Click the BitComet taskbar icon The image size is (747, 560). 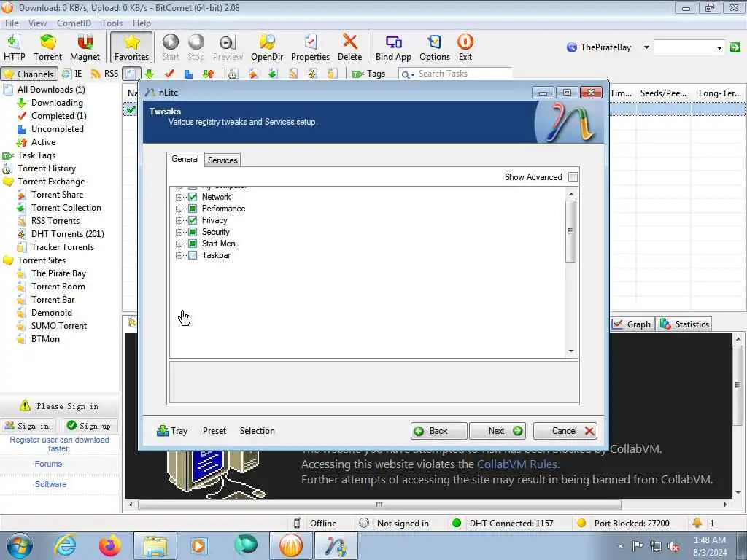(291, 545)
